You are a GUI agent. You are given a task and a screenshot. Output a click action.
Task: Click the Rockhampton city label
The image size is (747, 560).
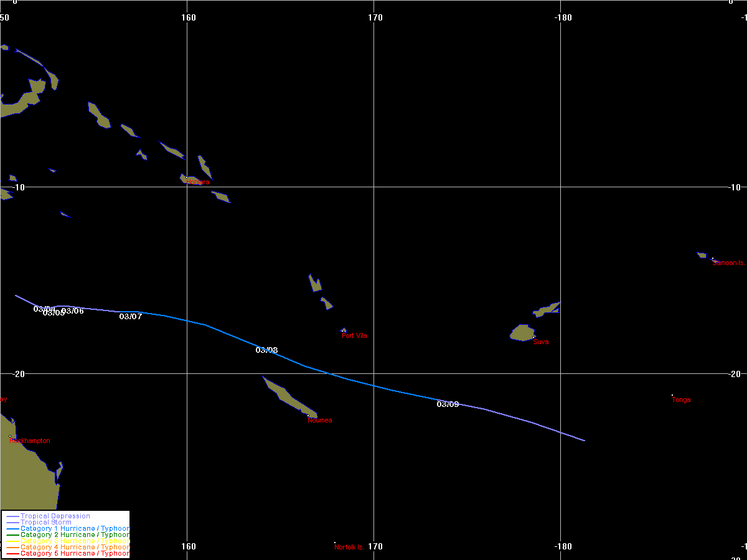pyautogui.click(x=30, y=441)
